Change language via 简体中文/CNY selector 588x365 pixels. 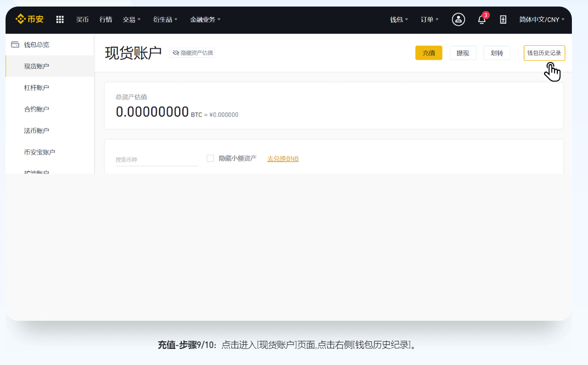[542, 20]
